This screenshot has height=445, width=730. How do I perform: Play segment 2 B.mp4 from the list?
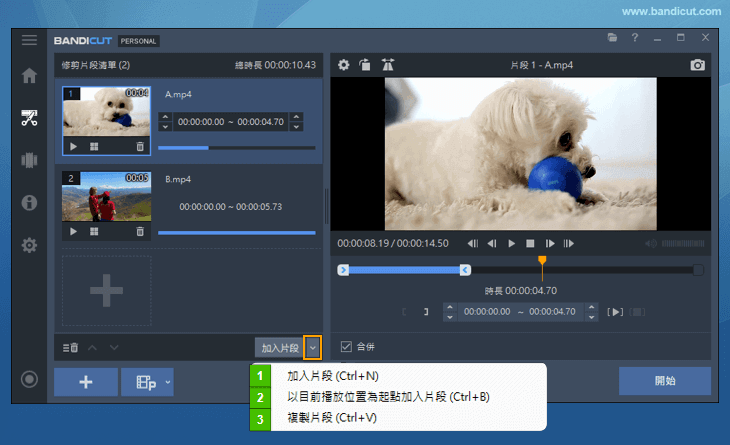coord(73,231)
